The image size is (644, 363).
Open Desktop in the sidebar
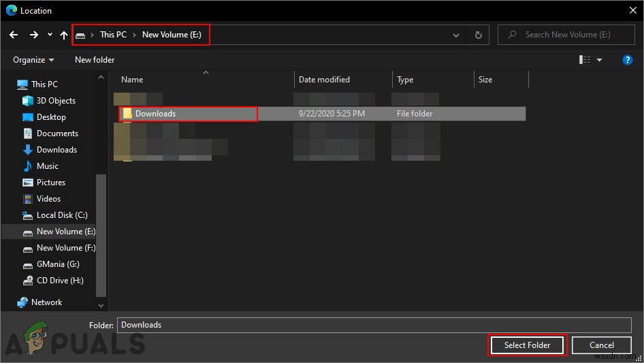point(51,117)
